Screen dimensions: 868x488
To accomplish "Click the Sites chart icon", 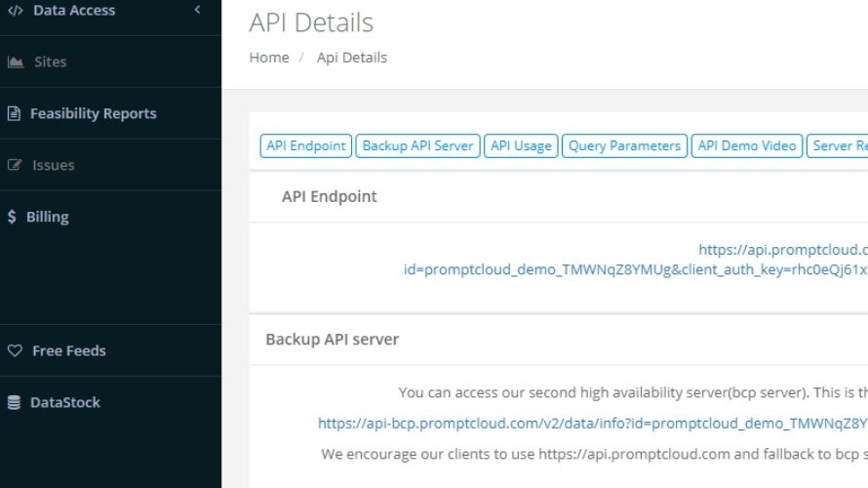I will tap(16, 61).
